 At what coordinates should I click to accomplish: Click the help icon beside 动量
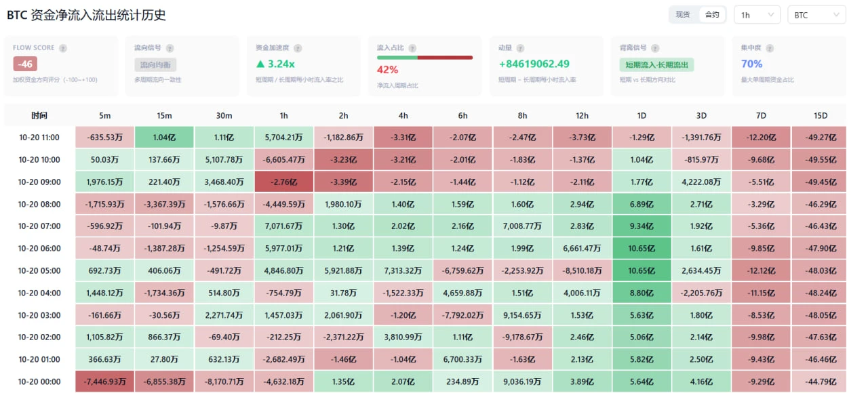pyautogui.click(x=520, y=48)
